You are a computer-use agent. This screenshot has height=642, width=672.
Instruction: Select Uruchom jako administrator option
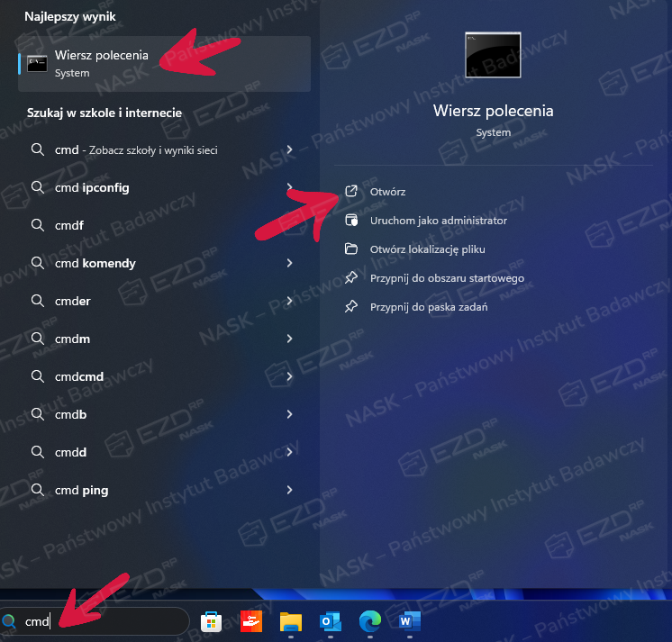[x=438, y=221]
